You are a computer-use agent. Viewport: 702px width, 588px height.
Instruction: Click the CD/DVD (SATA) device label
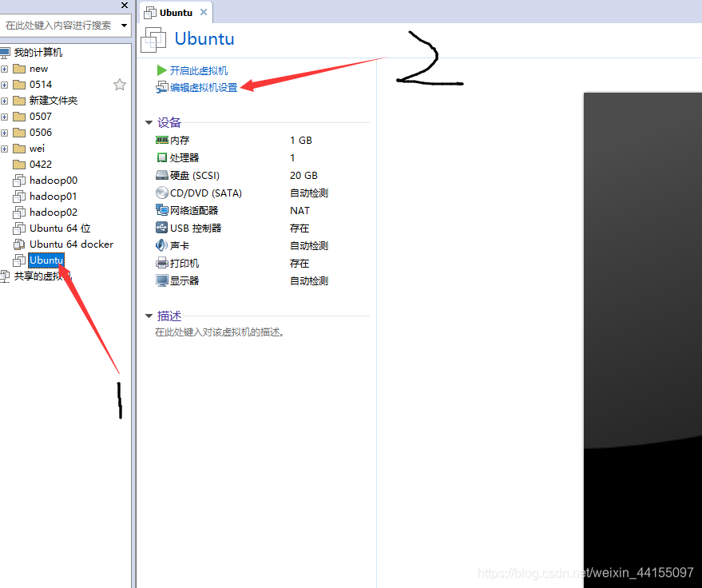click(x=206, y=193)
